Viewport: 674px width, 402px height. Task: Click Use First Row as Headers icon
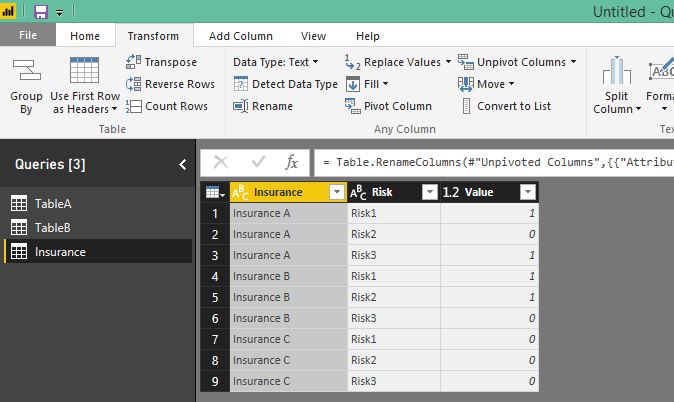pyautogui.click(x=84, y=70)
